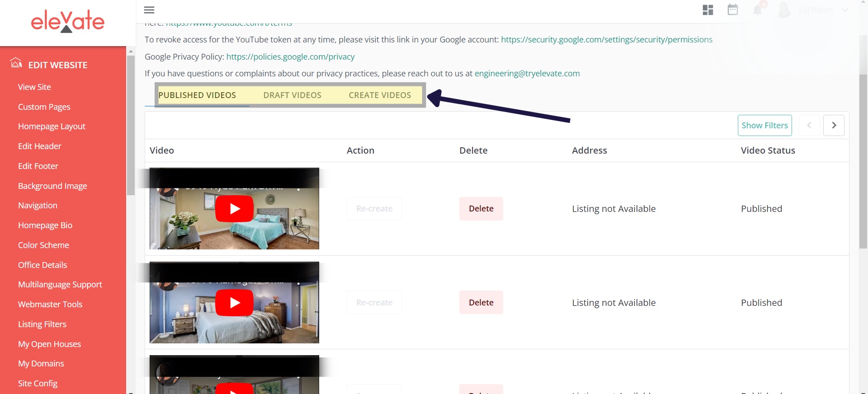Open the notifications bell icon

coord(758,9)
